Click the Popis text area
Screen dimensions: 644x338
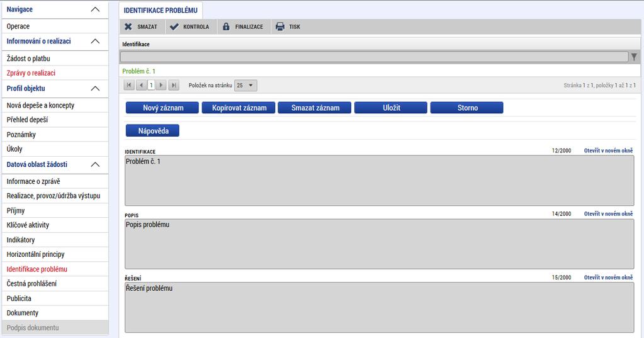380,244
